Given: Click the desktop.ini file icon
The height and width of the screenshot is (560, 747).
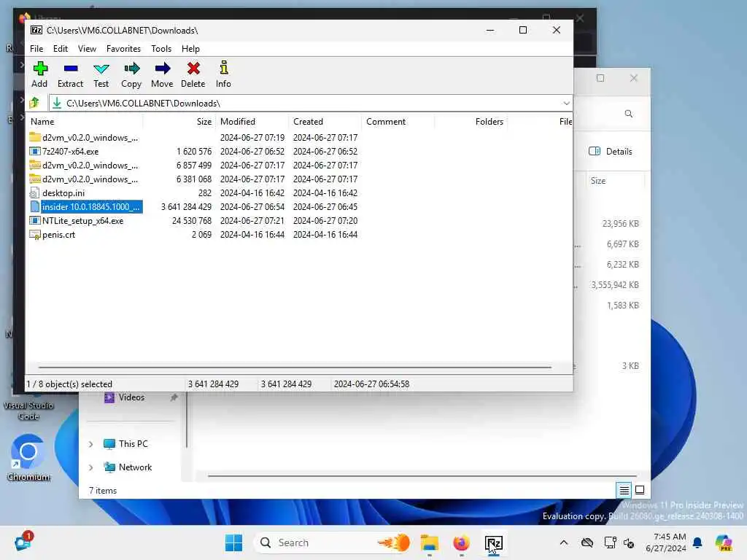Looking at the screenshot, I should tap(35, 192).
